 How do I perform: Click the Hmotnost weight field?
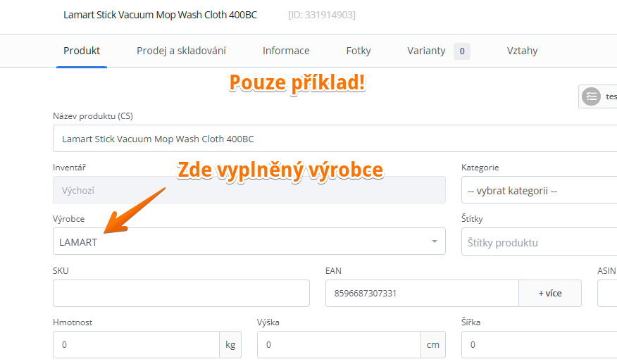click(136, 345)
